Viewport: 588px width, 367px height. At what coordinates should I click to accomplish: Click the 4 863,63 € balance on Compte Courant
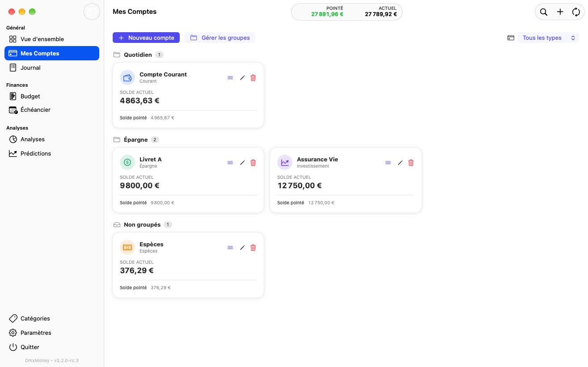(140, 101)
